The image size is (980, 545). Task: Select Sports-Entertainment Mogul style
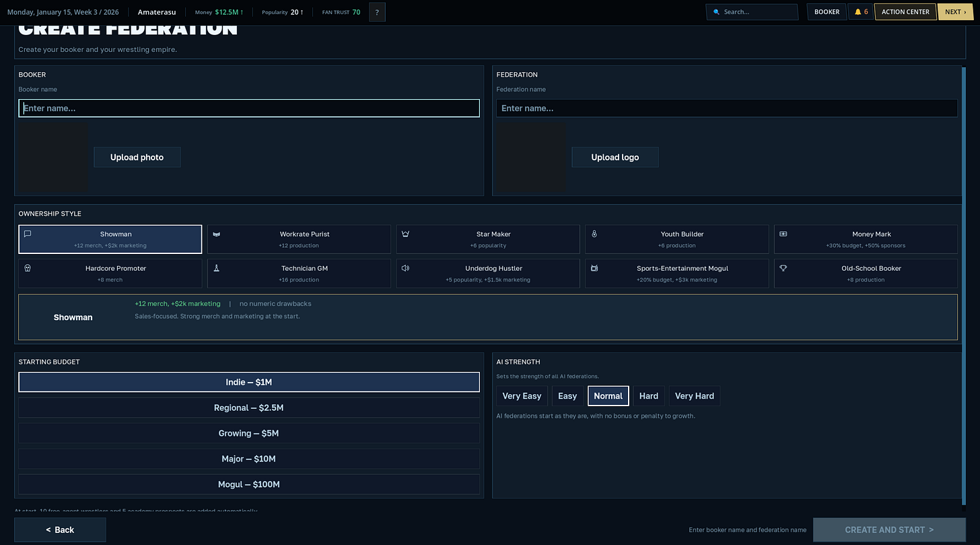677,274
